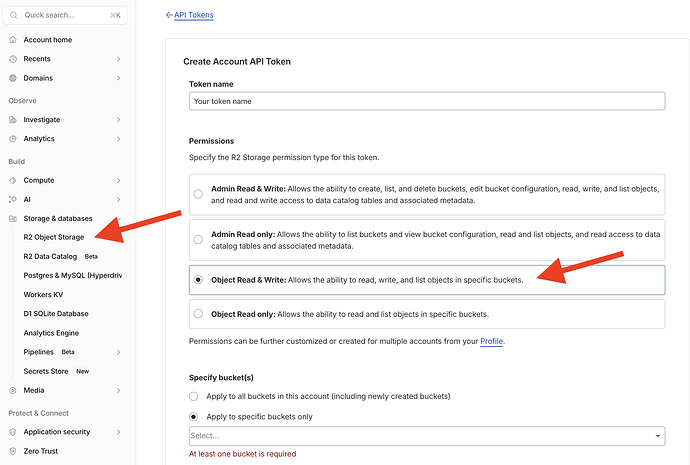The image size is (690, 465).
Task: Open Account home
Action: coord(48,40)
